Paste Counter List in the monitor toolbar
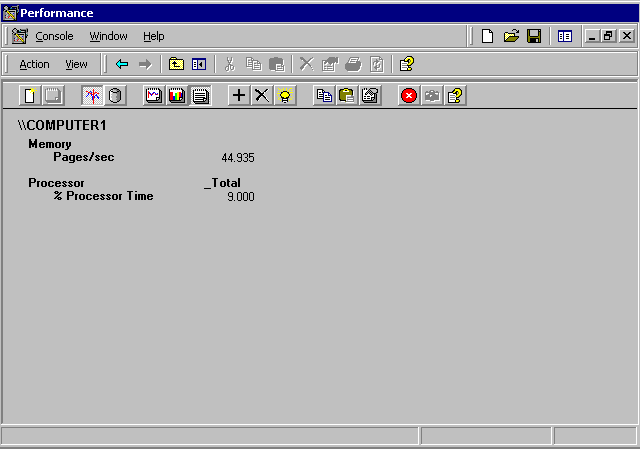Screen dimensions: 640x449 coord(347,96)
